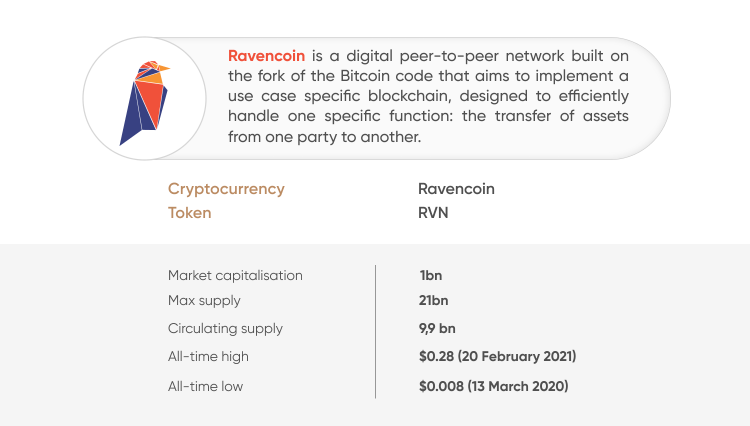
Task: Click the red Ravencoin word in the description
Action: point(266,56)
